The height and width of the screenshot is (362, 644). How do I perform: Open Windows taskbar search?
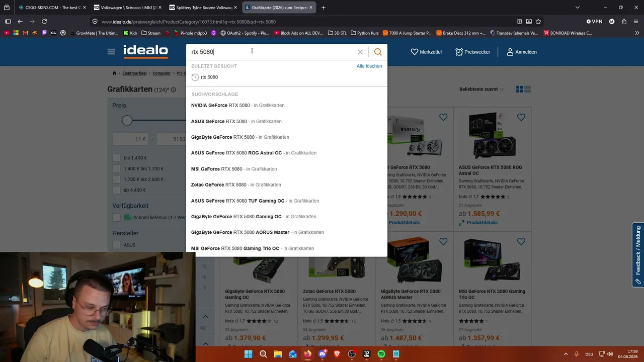[x=263, y=354]
